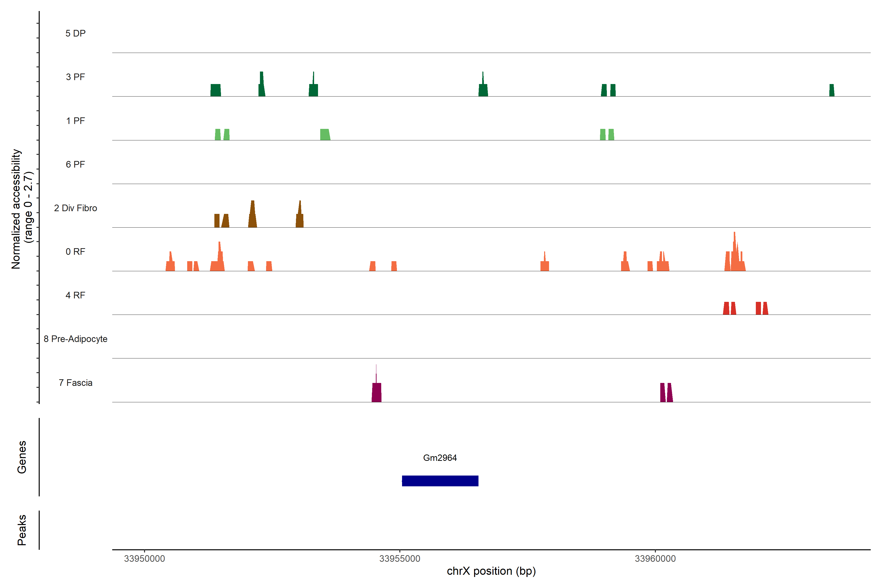
Task: Click the 33960000 axis tick label
Action: 655,558
